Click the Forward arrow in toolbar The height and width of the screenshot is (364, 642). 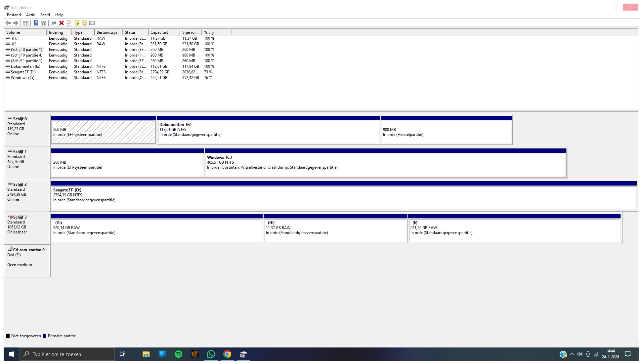16,23
